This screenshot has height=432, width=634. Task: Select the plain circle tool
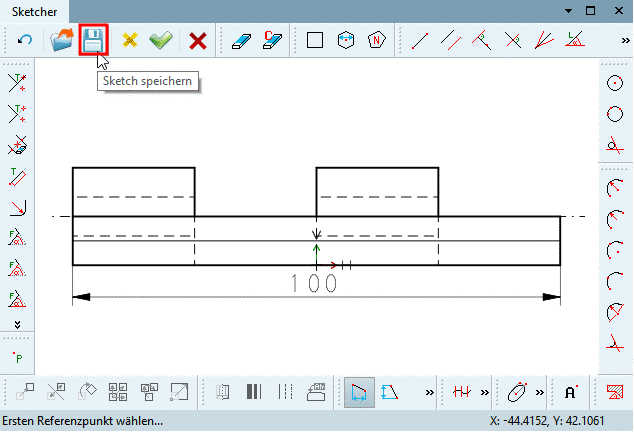click(x=615, y=114)
